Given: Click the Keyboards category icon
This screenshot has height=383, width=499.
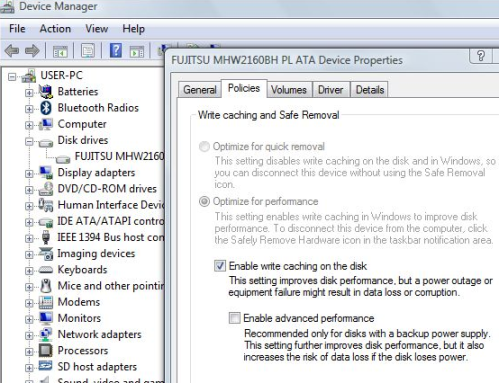Looking at the screenshot, I should tap(46, 270).
